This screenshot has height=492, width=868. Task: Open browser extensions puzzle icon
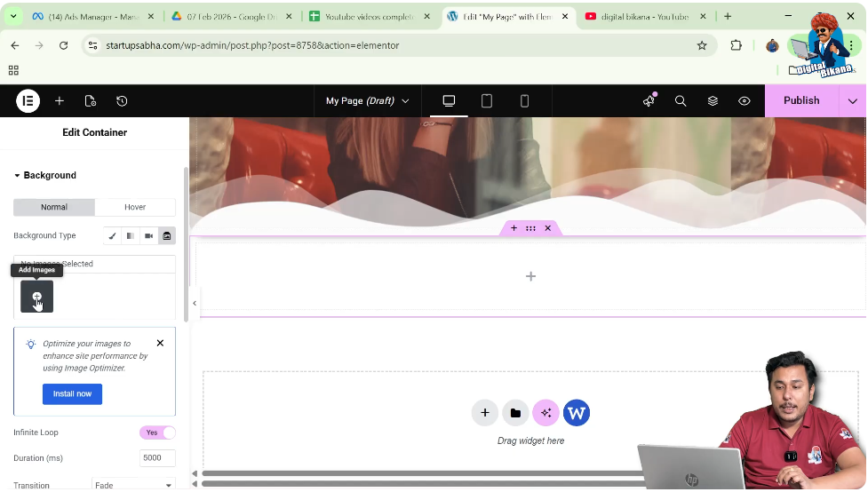point(736,45)
